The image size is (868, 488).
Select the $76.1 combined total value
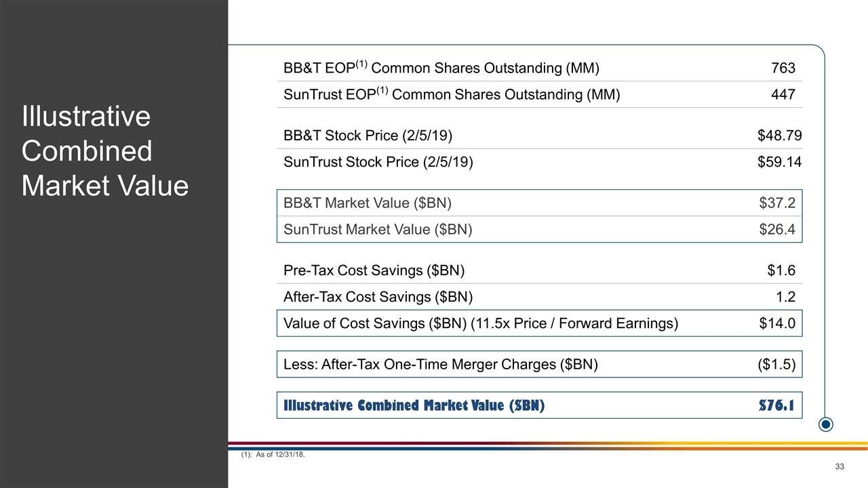(x=776, y=405)
